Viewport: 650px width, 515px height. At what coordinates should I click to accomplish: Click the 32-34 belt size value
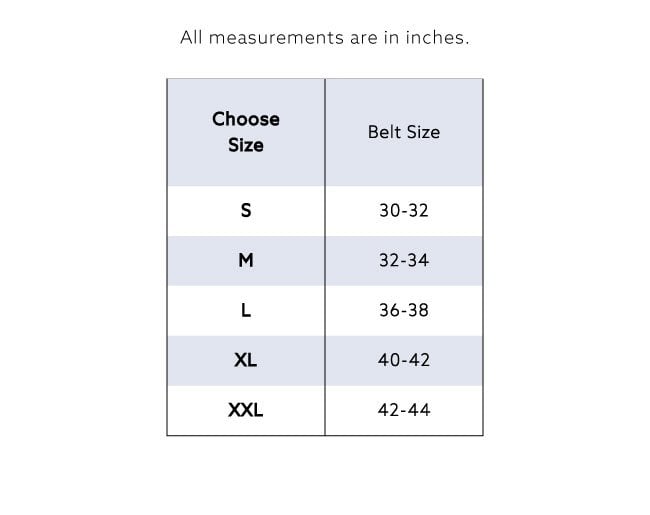pyautogui.click(x=404, y=260)
